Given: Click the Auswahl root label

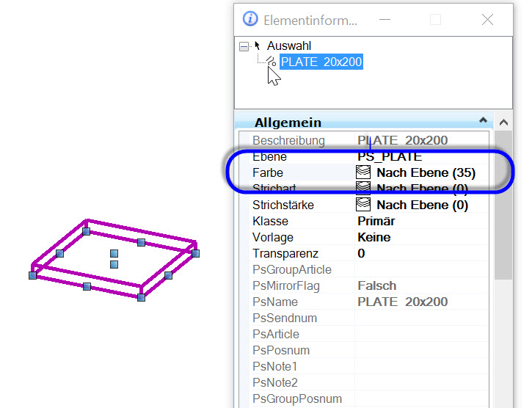Looking at the screenshot, I should [x=288, y=45].
